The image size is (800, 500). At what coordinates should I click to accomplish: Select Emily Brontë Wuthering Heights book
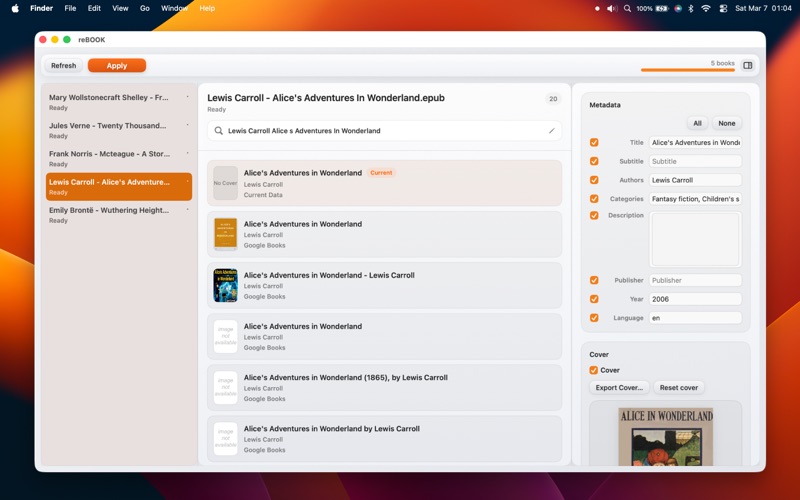119,215
